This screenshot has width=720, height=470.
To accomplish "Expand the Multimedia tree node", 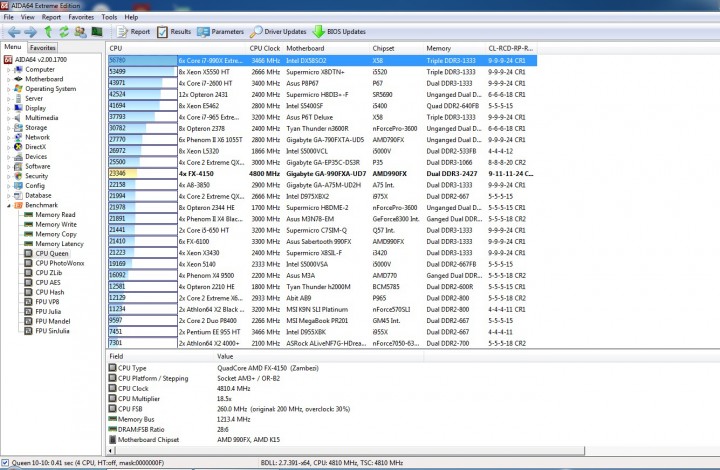I will click(x=8, y=118).
